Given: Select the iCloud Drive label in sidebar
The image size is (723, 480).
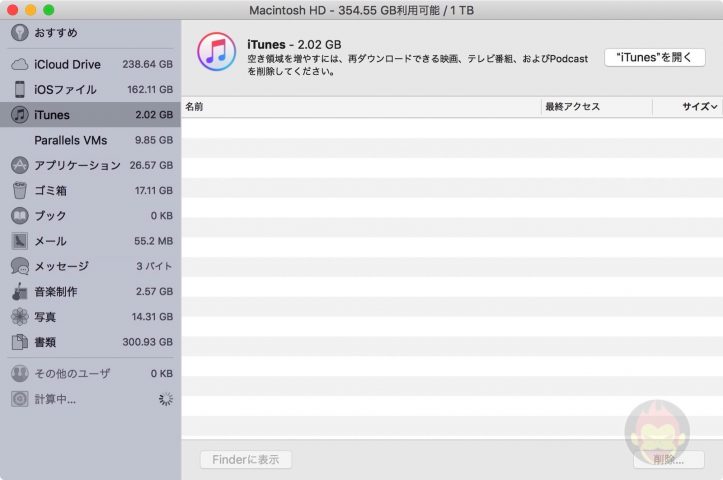Looking at the screenshot, I should tap(67, 65).
